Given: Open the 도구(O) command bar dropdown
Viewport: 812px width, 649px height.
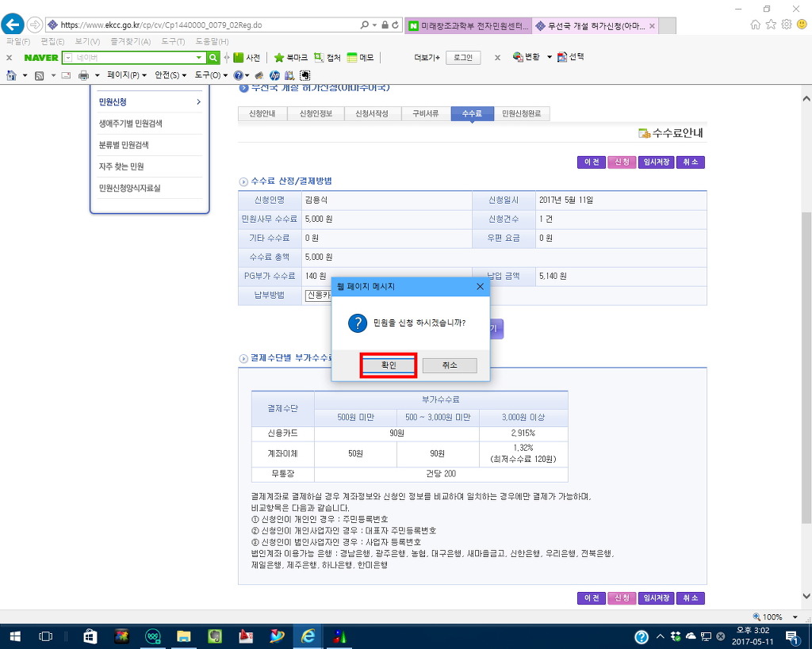Looking at the screenshot, I should click(211, 75).
